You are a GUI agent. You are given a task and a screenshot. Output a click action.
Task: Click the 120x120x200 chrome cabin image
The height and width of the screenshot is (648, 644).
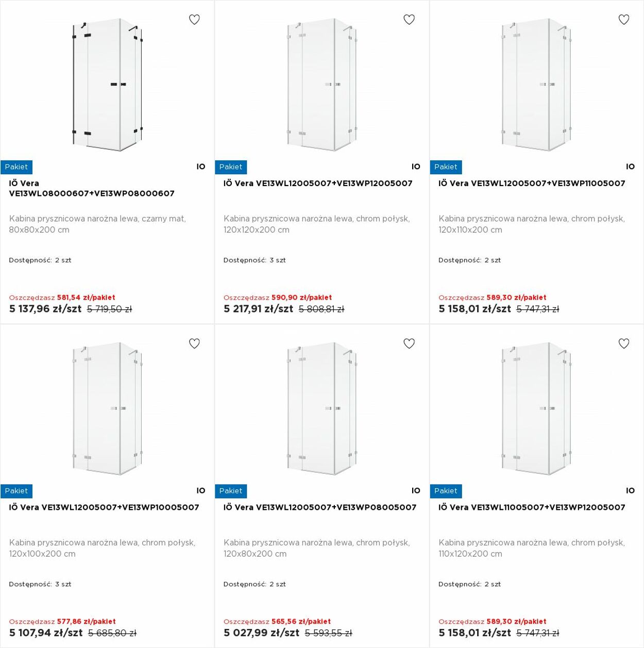322,85
